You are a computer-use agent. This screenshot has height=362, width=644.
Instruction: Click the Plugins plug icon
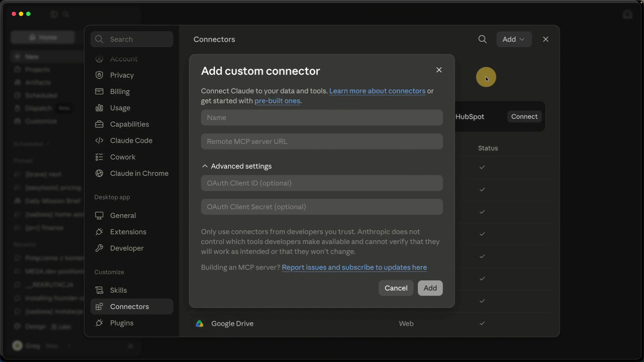(99, 323)
